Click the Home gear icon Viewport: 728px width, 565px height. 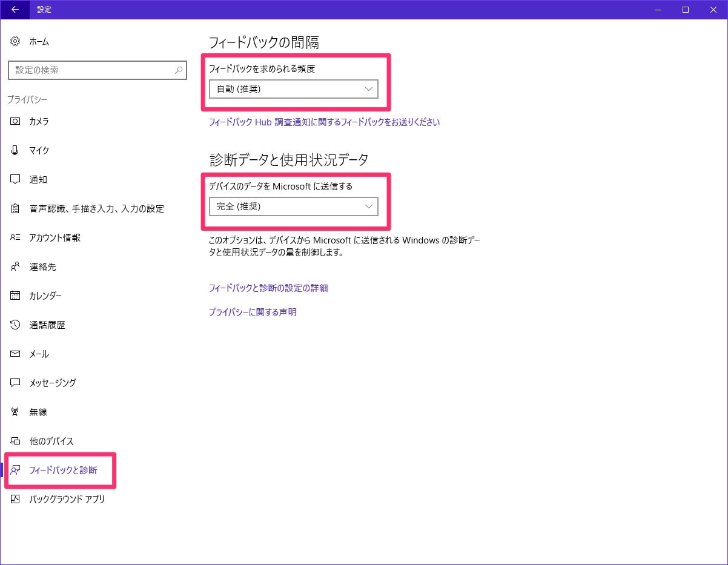(16, 42)
